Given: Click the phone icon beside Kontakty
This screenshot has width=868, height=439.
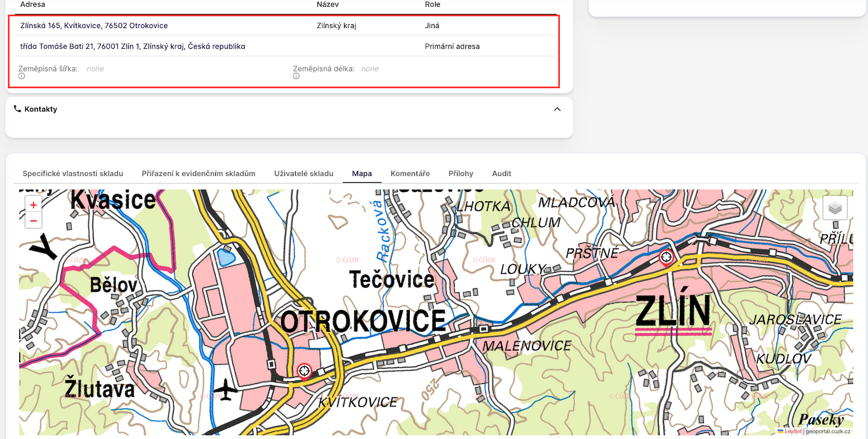Looking at the screenshot, I should [17, 109].
